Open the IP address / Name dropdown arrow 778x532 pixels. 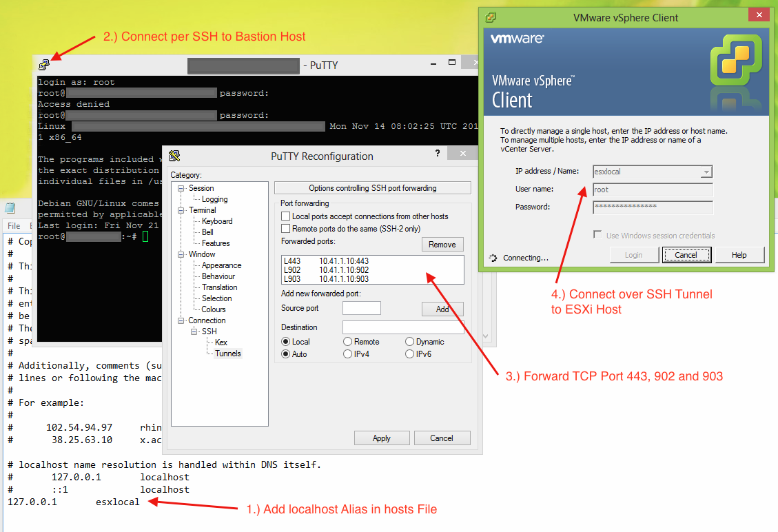pos(706,172)
